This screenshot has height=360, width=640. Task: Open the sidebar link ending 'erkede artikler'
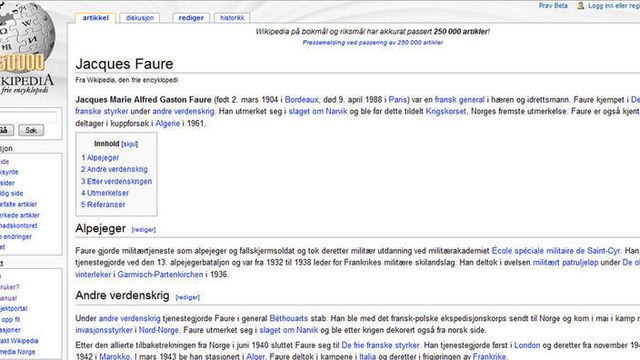point(20,215)
